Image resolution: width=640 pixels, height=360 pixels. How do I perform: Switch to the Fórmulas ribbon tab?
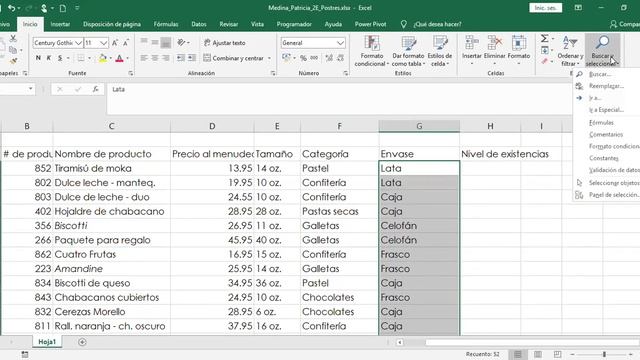pos(166,24)
